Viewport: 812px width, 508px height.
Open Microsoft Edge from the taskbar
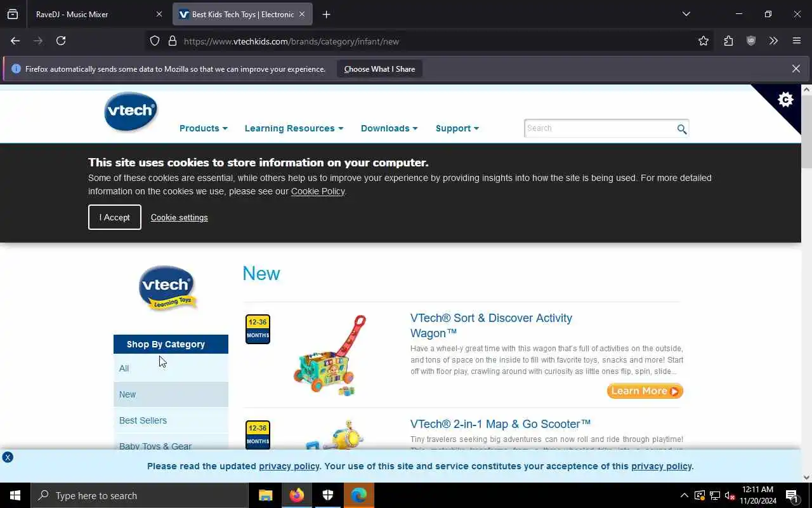(359, 495)
